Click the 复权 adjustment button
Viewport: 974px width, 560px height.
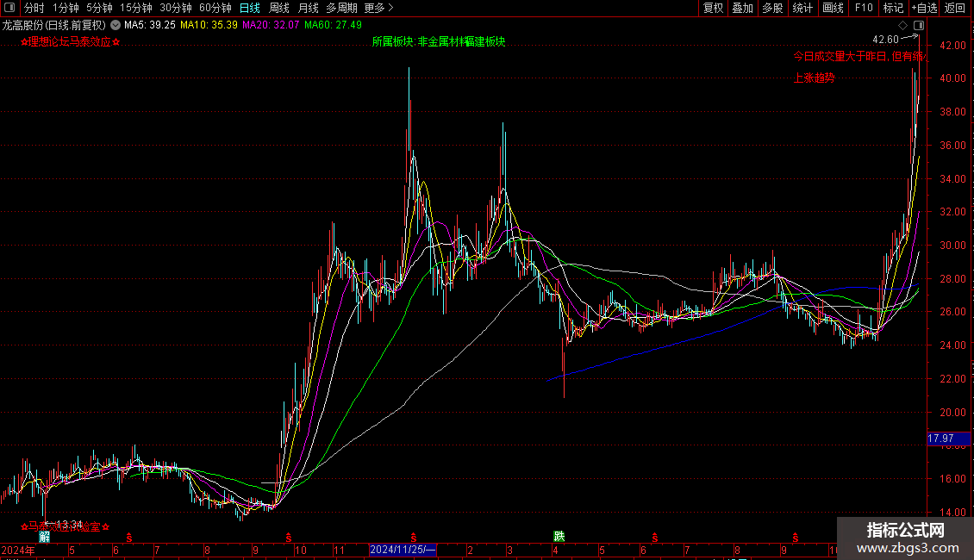coord(714,8)
